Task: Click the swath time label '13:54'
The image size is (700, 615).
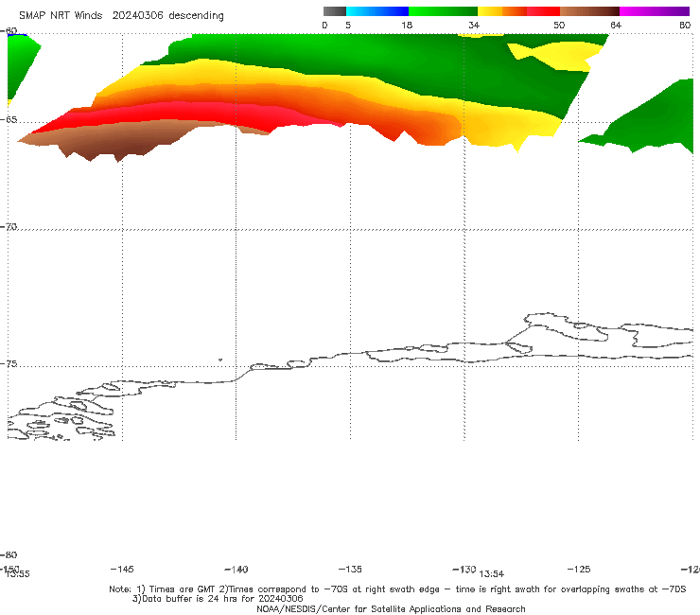Action: pyautogui.click(x=492, y=574)
